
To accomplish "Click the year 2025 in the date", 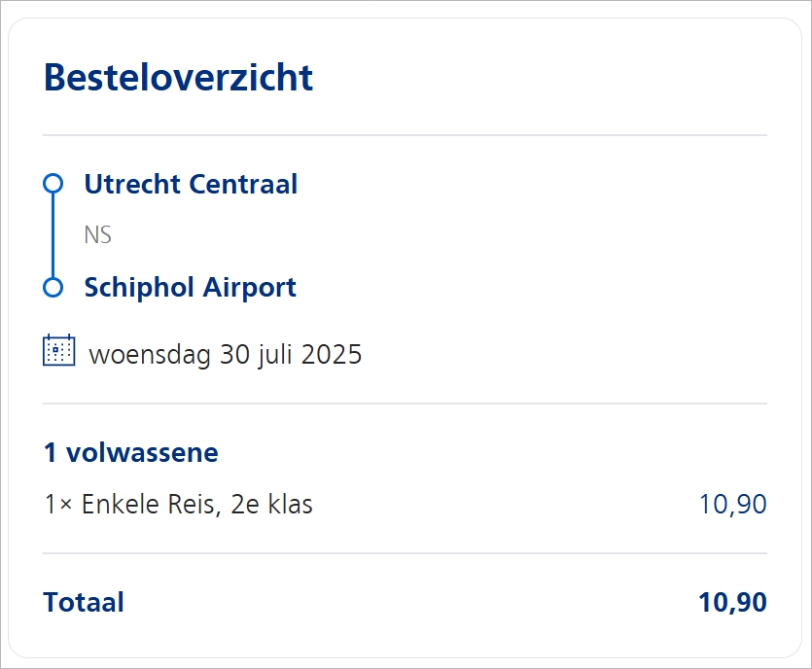I will click(331, 354).
